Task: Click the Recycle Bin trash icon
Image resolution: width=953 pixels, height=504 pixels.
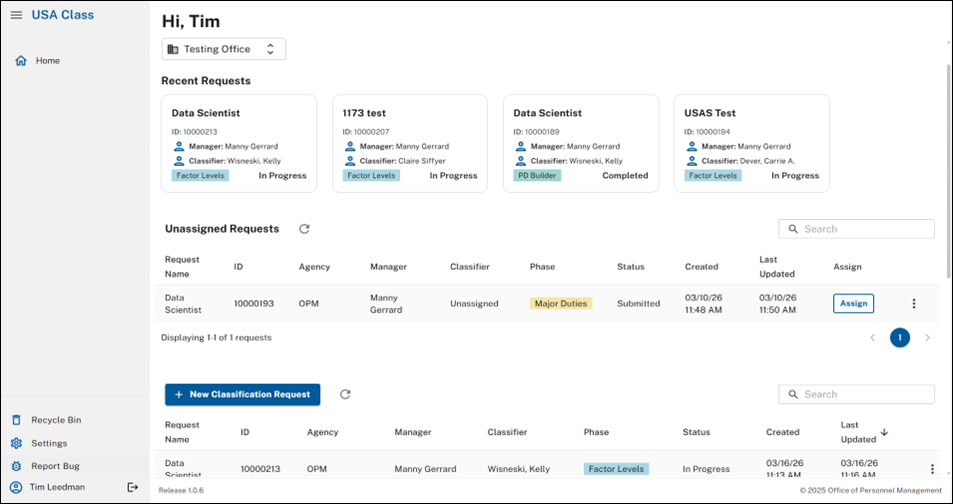Action: [x=16, y=420]
